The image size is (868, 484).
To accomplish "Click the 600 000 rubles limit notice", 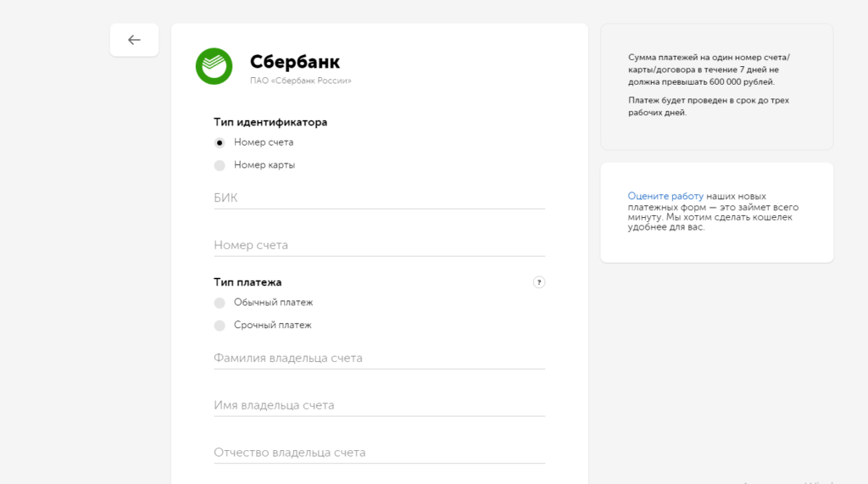I will [709, 70].
